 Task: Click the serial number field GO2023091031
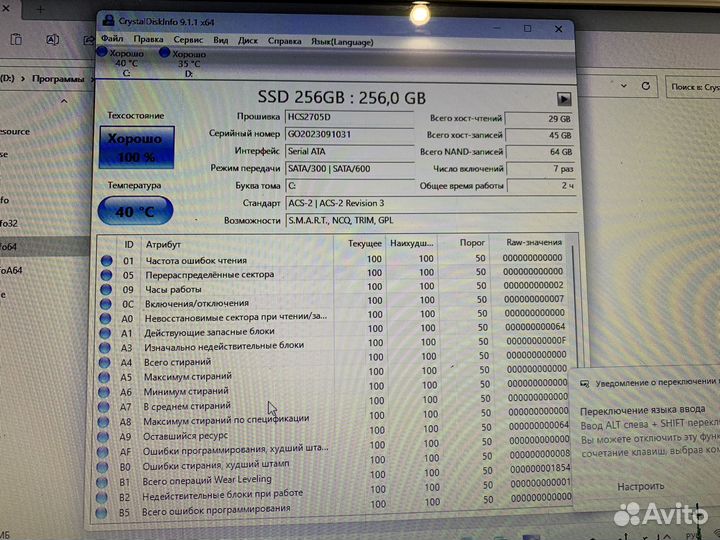coord(349,134)
